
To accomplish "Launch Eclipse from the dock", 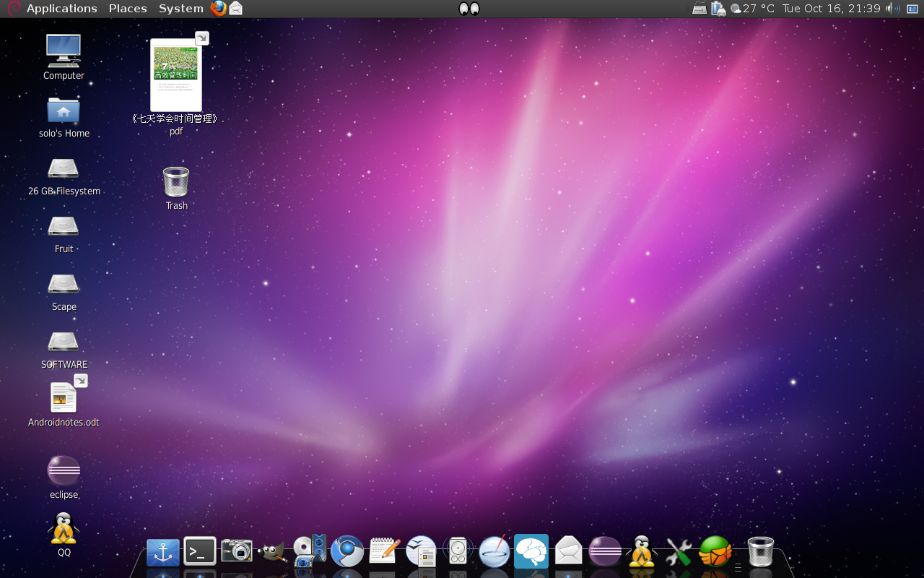I will pyautogui.click(x=606, y=551).
